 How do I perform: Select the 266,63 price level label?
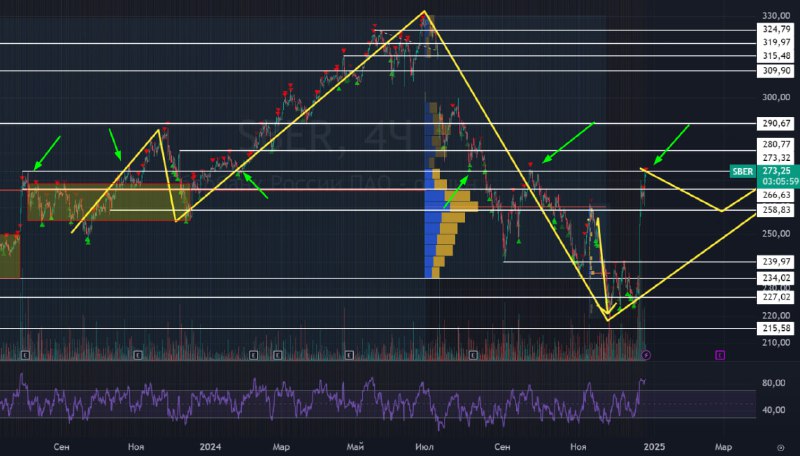[776, 195]
